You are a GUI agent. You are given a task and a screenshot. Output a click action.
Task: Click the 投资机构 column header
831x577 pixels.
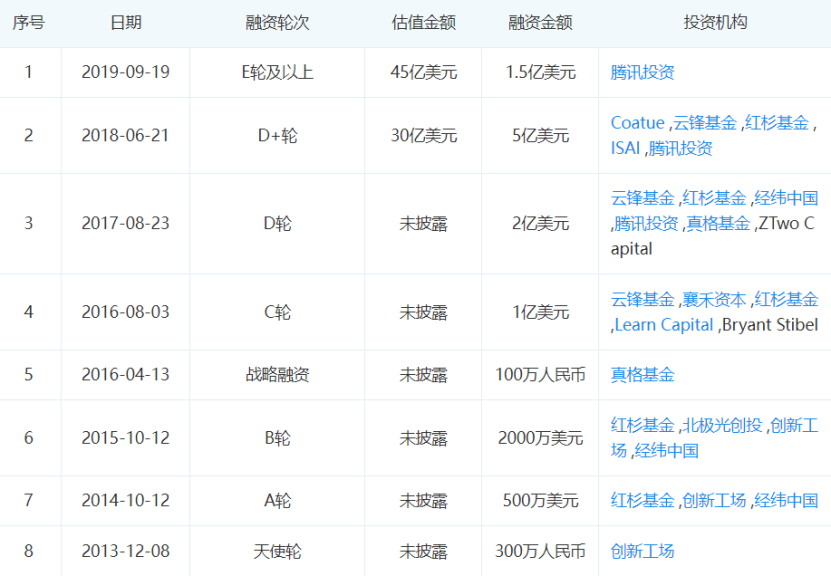(715, 23)
